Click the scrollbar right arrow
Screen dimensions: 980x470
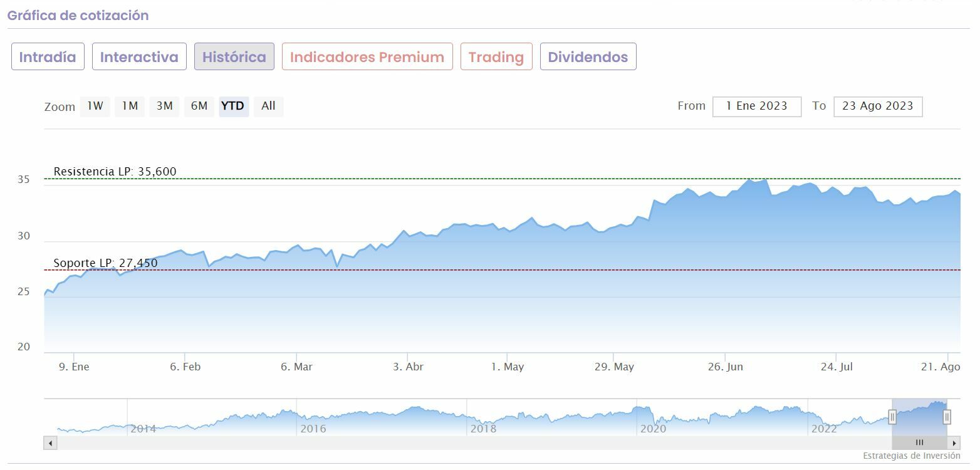click(x=954, y=443)
